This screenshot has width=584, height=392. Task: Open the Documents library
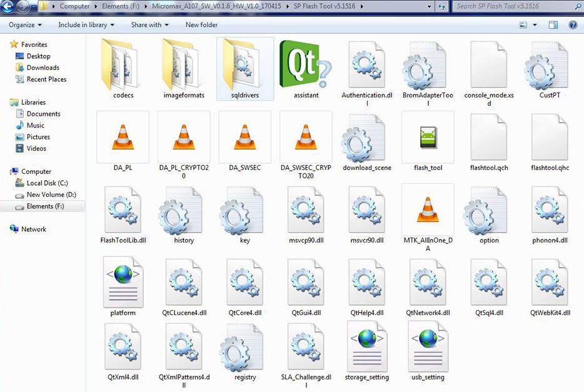click(x=38, y=114)
